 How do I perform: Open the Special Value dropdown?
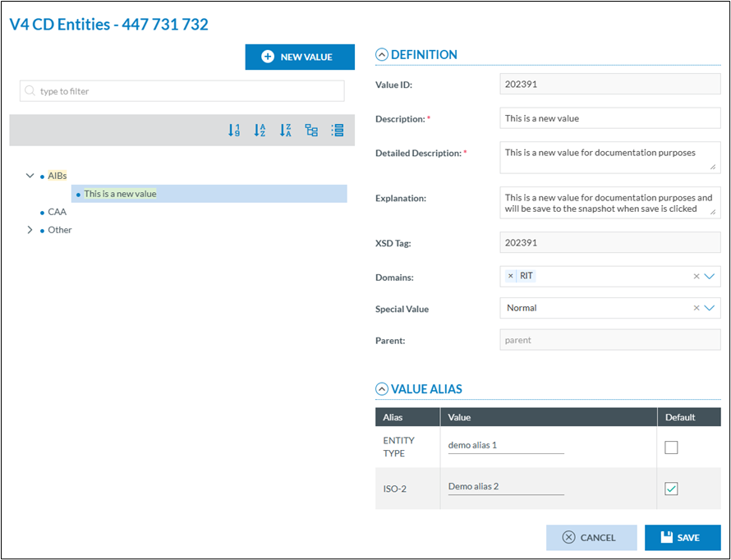click(x=710, y=308)
